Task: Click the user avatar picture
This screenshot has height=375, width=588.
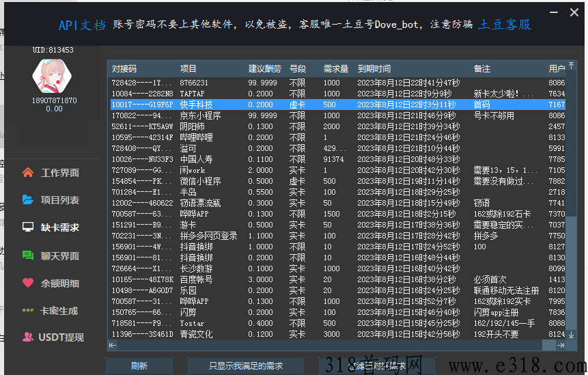Action: [x=52, y=76]
